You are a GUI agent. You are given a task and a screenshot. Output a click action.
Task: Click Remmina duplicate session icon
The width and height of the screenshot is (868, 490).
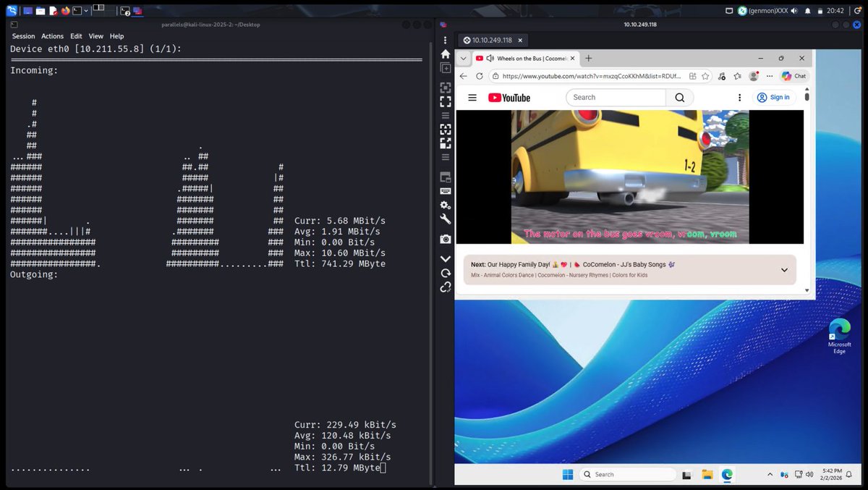446,68
